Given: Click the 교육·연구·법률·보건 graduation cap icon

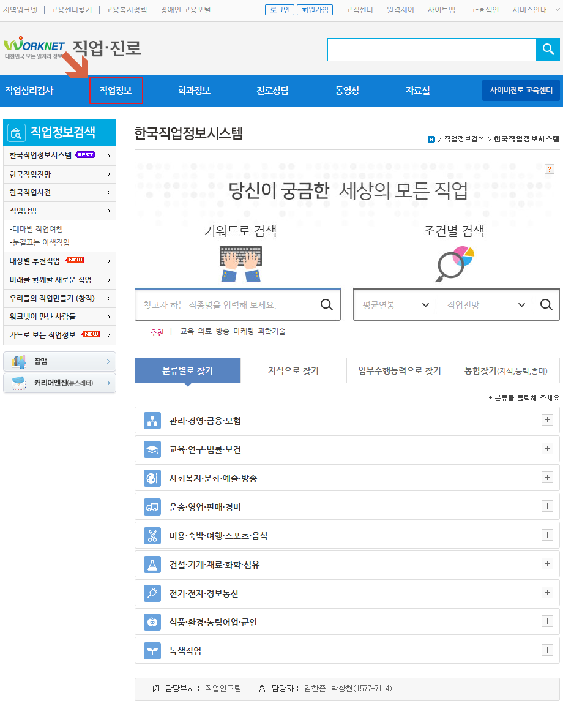Looking at the screenshot, I should click(x=152, y=449).
